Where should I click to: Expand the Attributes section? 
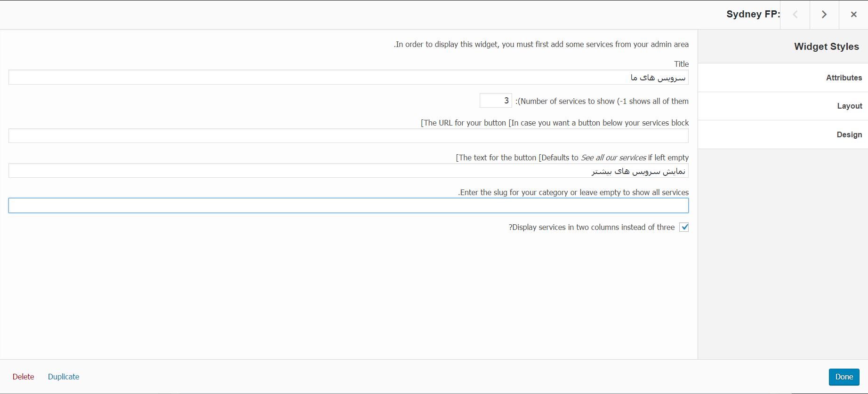844,78
